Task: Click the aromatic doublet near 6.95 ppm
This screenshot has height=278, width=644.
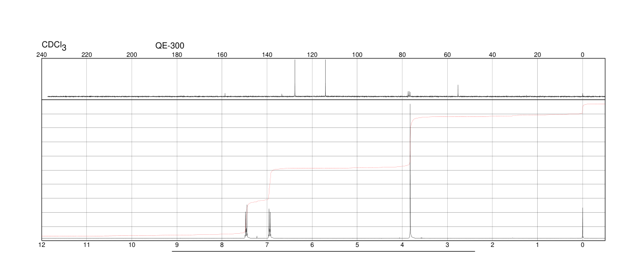Action: (269, 223)
